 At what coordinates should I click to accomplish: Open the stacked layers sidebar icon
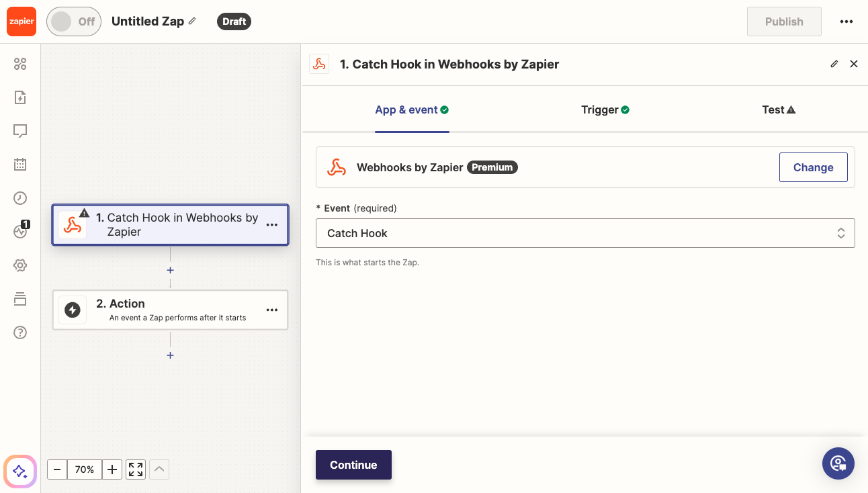coord(20,299)
